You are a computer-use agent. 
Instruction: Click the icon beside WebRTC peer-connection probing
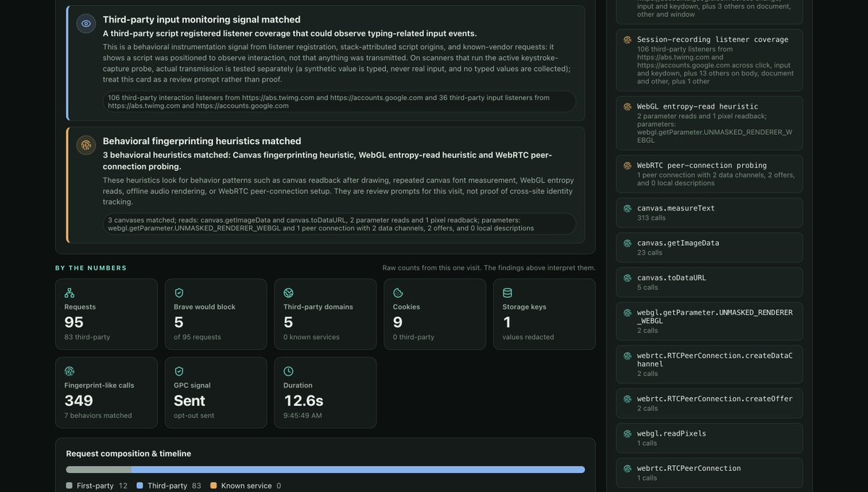pyautogui.click(x=627, y=166)
